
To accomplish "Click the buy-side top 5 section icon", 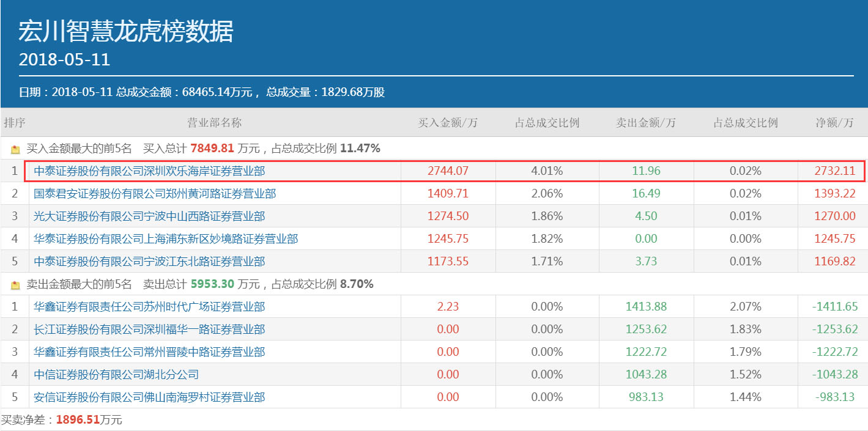I will (x=15, y=149).
